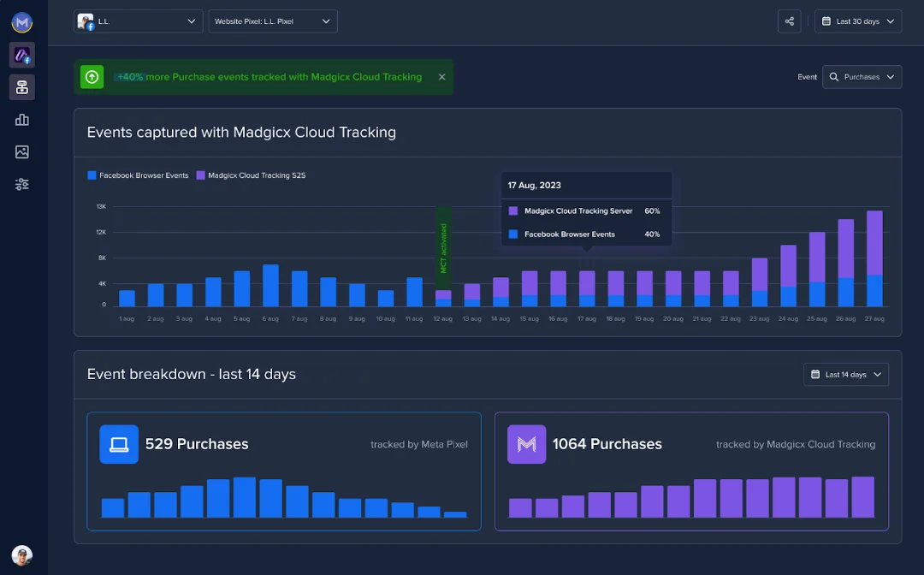Click the calendar icon in Last 14 days
This screenshot has width=924, height=575.
coord(815,374)
